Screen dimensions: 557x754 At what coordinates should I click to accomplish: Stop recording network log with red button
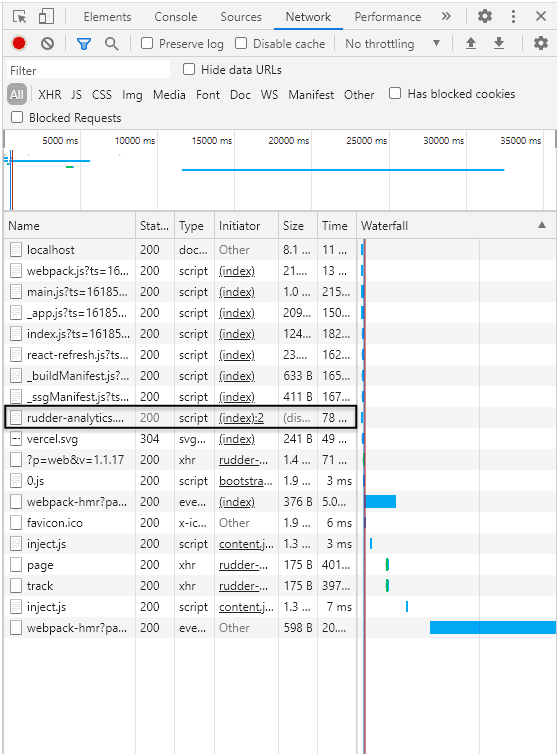(19, 44)
